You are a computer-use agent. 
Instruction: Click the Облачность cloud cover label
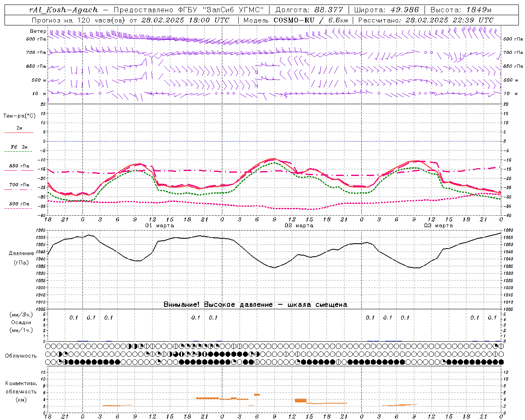pyautogui.click(x=21, y=356)
